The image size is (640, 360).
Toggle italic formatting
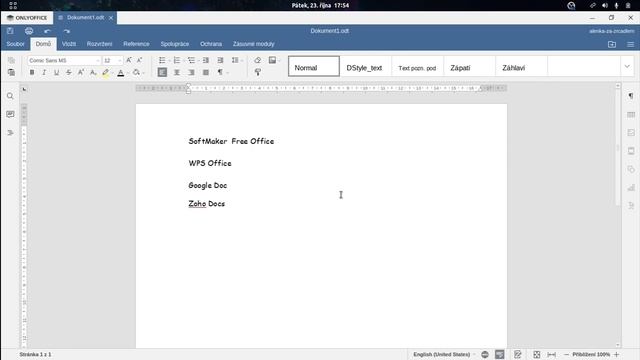click(44, 72)
